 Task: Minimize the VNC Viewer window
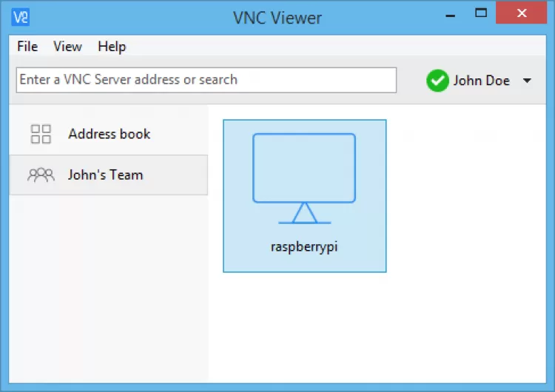450,16
